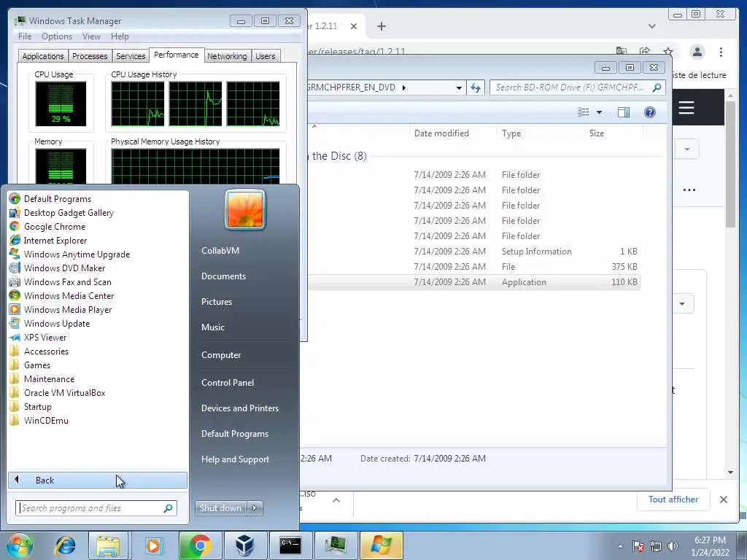Open Internet Explorer from the start menu list
747x560 pixels.
[55, 241]
